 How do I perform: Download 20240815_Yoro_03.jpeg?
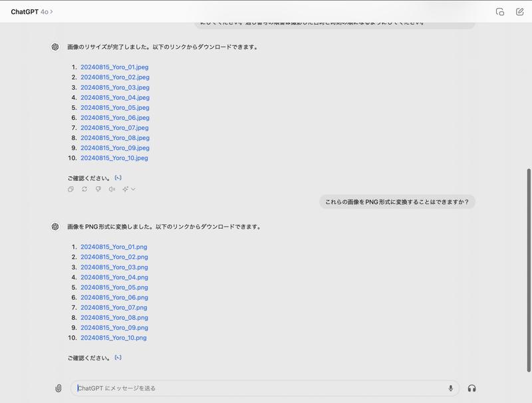tap(115, 88)
